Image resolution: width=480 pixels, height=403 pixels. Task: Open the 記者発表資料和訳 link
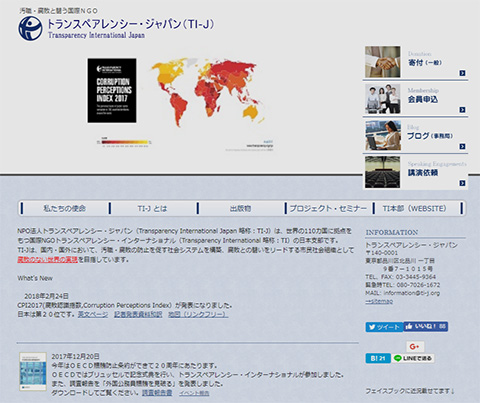(x=138, y=314)
